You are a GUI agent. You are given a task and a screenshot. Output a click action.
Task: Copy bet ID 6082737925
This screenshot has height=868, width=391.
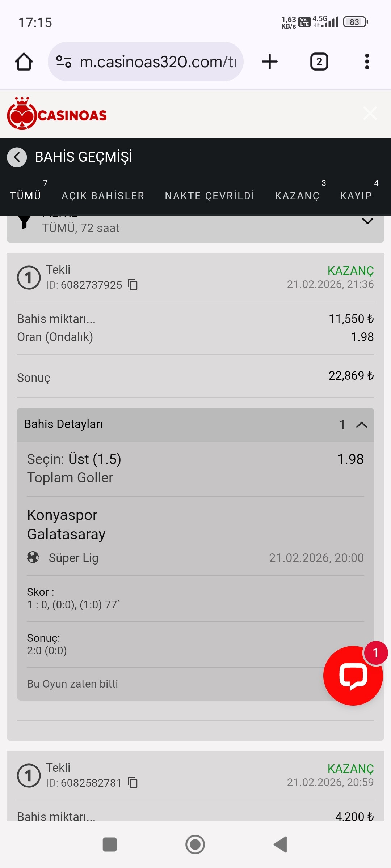coord(133,285)
